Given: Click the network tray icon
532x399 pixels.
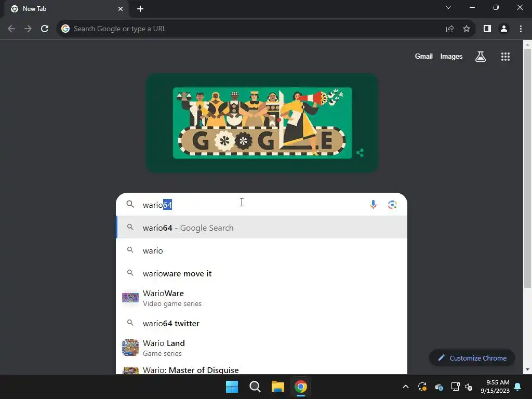Looking at the screenshot, I should [x=455, y=387].
